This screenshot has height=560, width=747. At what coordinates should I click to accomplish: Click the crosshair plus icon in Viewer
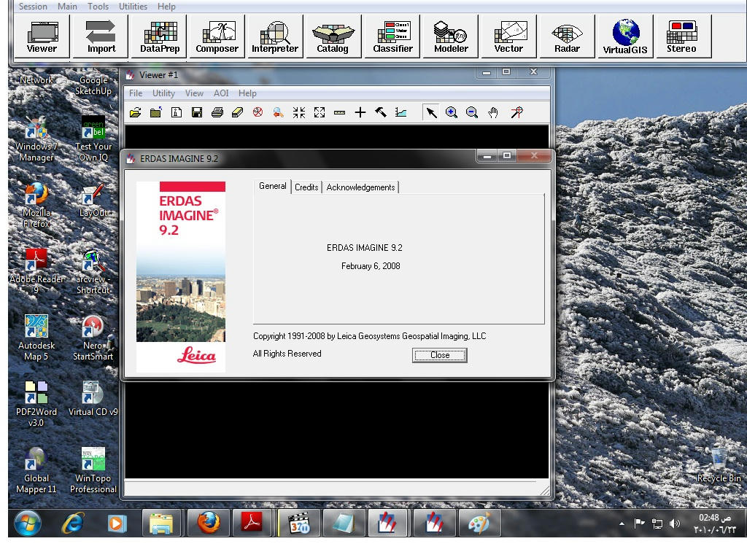360,112
